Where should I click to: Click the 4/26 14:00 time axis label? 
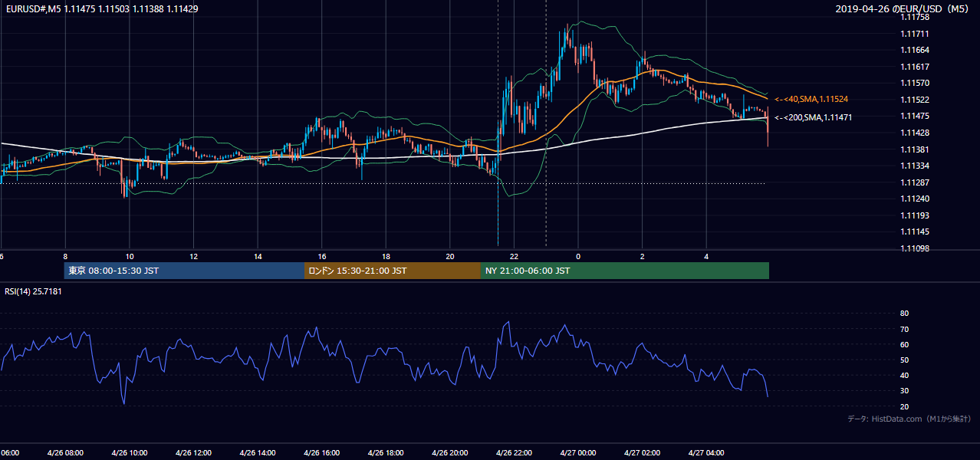pyautogui.click(x=258, y=453)
